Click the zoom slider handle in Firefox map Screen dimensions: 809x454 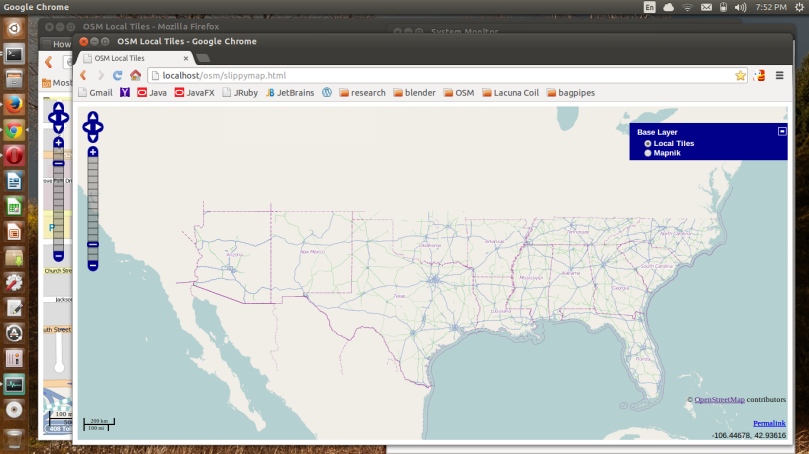point(58,164)
